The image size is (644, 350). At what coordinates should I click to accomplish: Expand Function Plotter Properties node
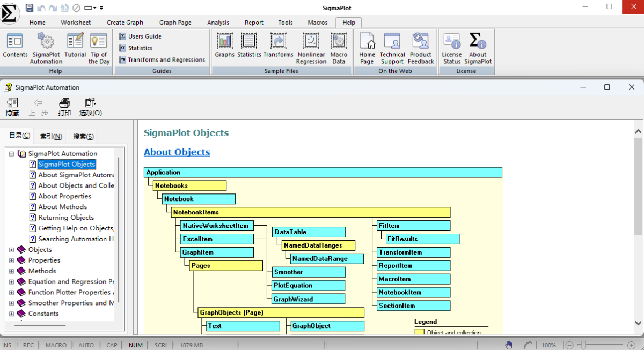12,293
